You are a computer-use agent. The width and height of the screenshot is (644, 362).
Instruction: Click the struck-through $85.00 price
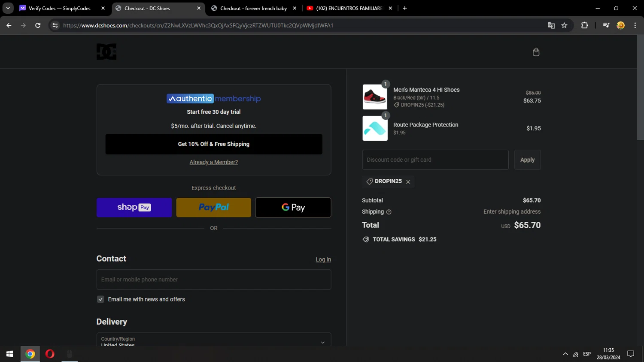pos(533,93)
